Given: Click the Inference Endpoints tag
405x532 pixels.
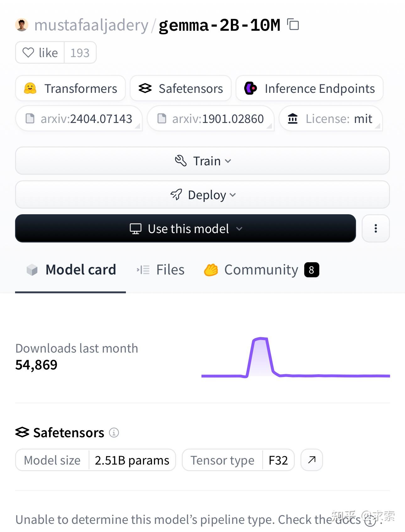Looking at the screenshot, I should tap(309, 88).
